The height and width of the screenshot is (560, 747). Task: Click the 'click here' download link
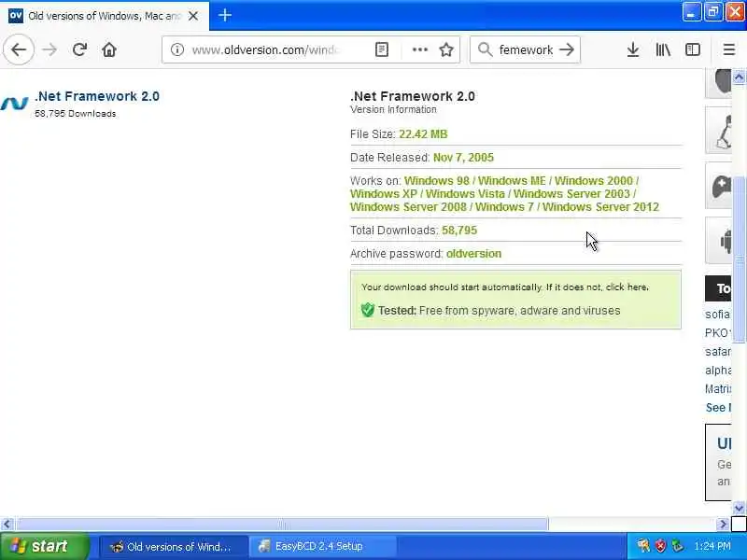pos(626,287)
